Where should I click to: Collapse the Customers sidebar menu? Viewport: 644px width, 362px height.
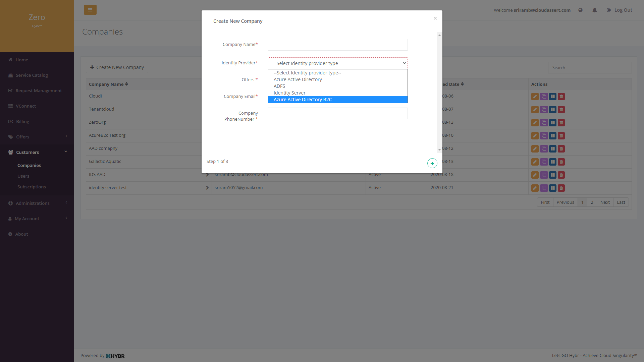click(37, 152)
